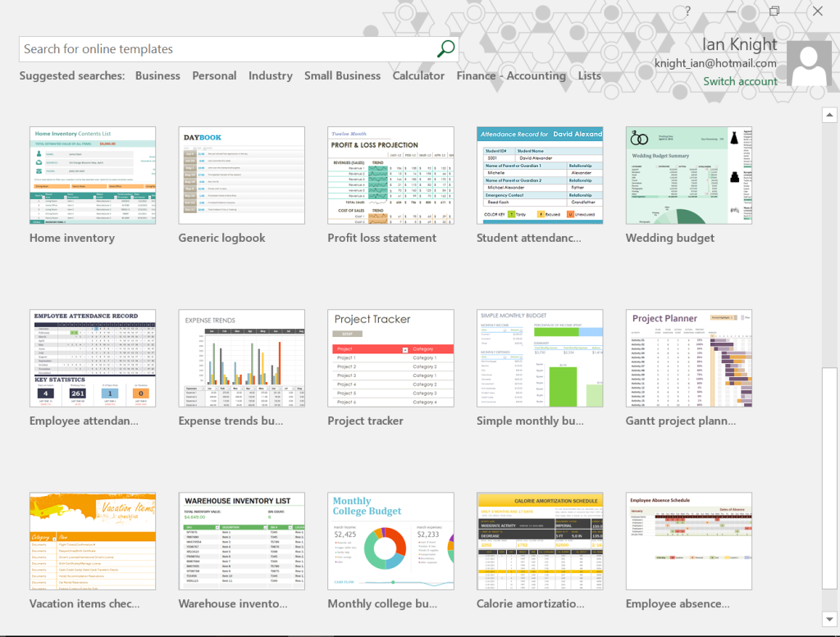
Task: Open Help via the question mark icon
Action: [687, 11]
